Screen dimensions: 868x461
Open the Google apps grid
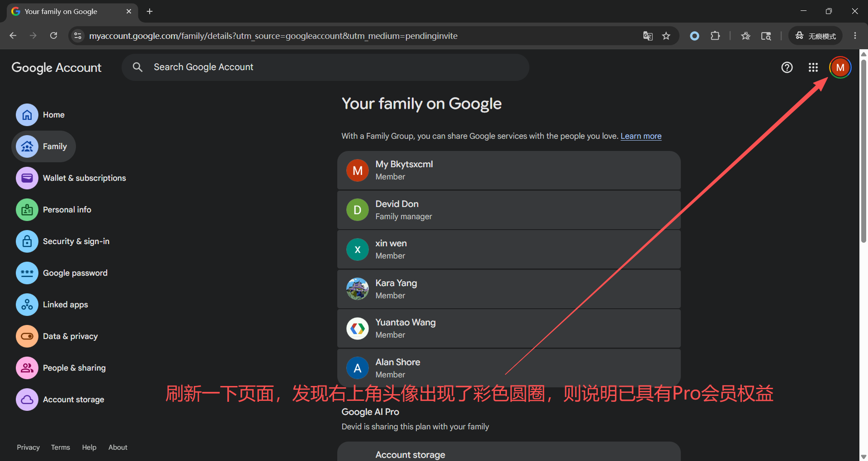click(x=813, y=67)
